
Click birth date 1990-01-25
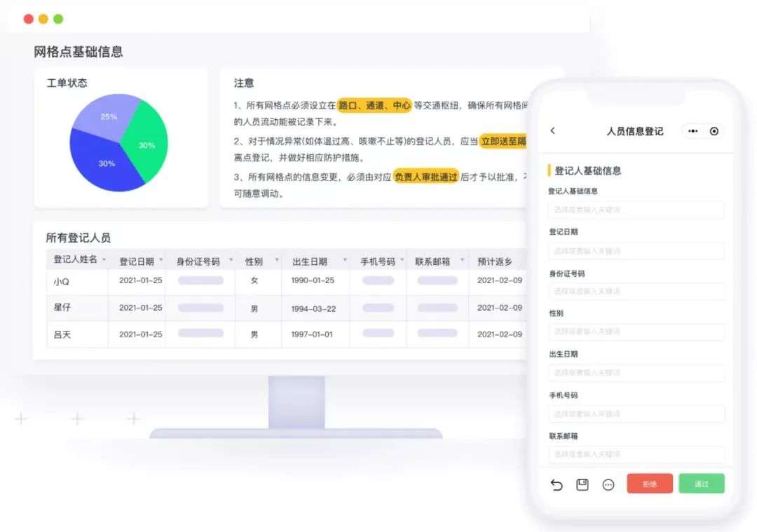click(313, 280)
